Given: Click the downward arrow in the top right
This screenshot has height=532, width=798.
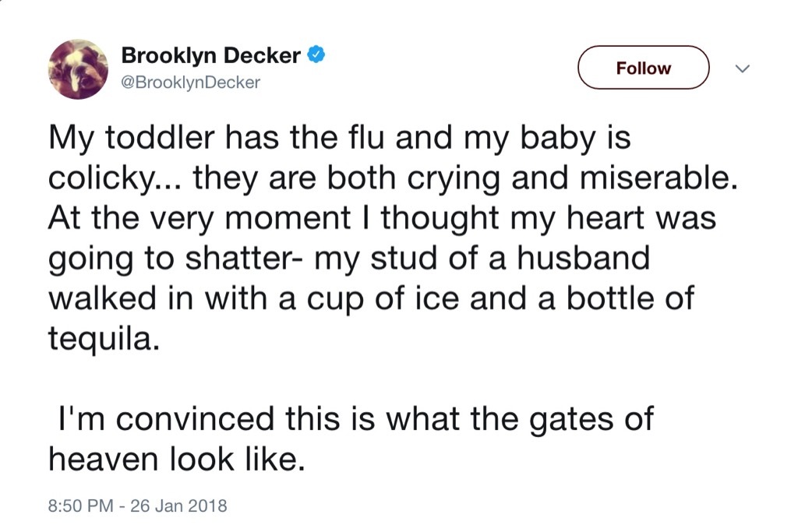Looking at the screenshot, I should 741,69.
